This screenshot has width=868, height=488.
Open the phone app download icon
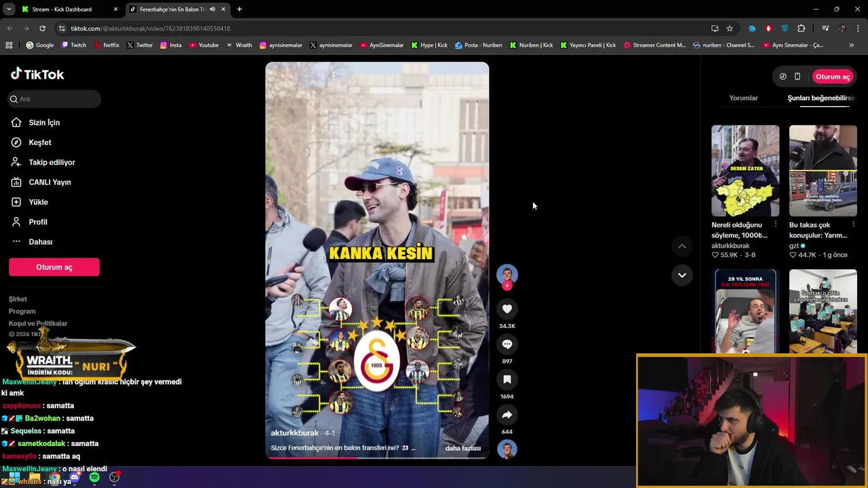(797, 77)
